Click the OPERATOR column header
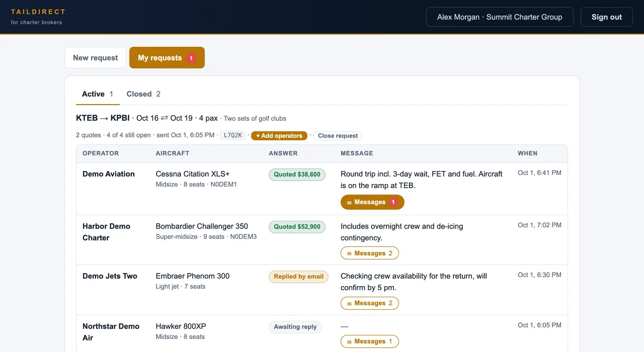Image resolution: width=644 pixels, height=352 pixels. (x=101, y=153)
